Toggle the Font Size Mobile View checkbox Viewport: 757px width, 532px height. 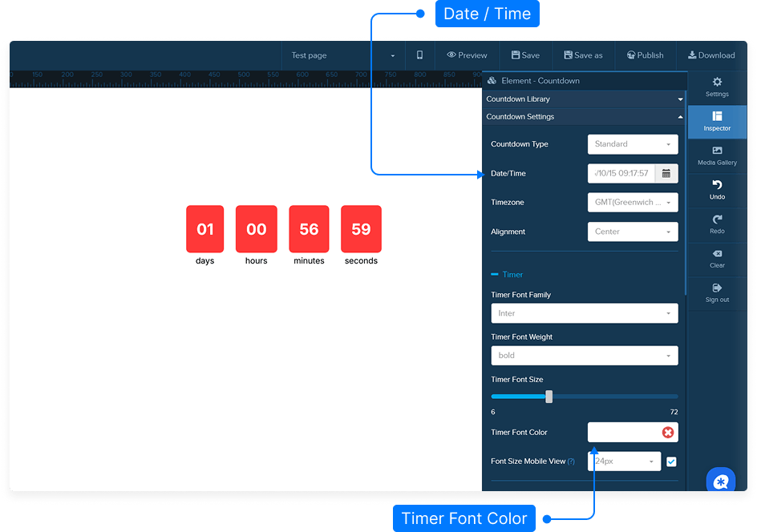pyautogui.click(x=671, y=461)
